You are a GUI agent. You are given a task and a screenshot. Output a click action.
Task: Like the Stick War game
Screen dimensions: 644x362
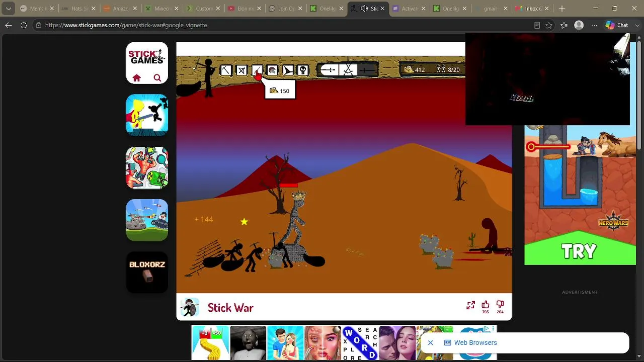point(486,305)
